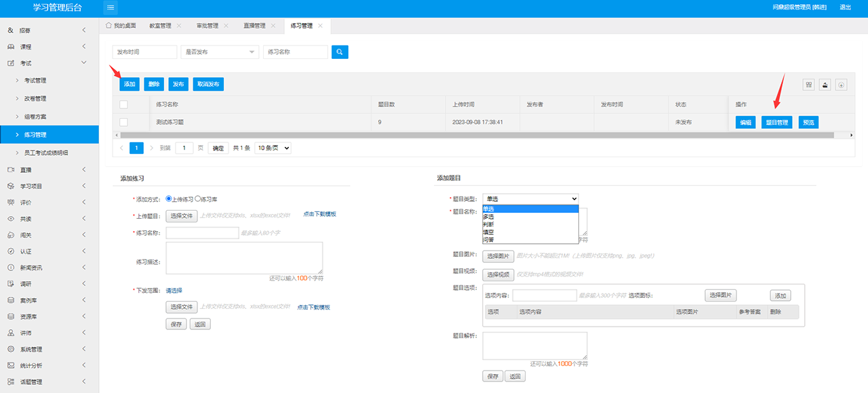The image size is (868, 393).
Task: Click the table horizontal scrollbar
Action: tap(477, 135)
